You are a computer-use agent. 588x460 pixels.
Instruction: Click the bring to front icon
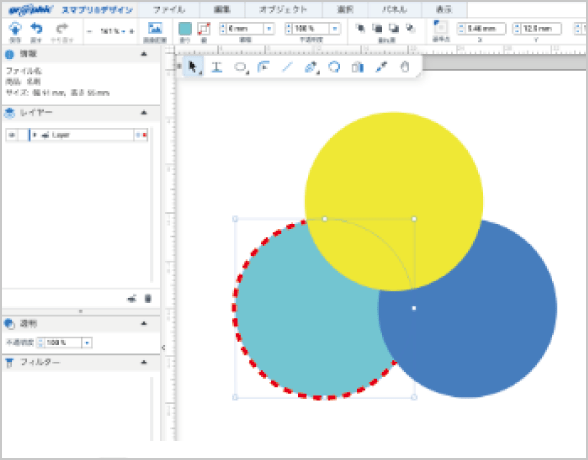[360, 28]
